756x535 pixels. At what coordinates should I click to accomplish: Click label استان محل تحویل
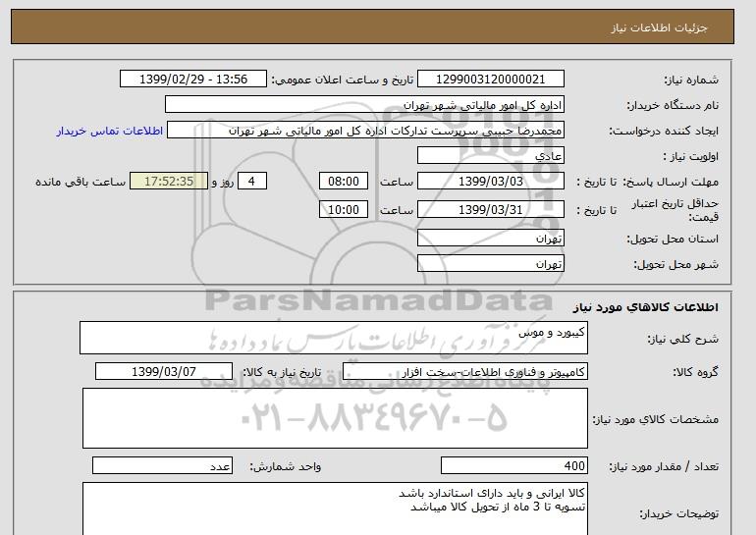click(673, 239)
